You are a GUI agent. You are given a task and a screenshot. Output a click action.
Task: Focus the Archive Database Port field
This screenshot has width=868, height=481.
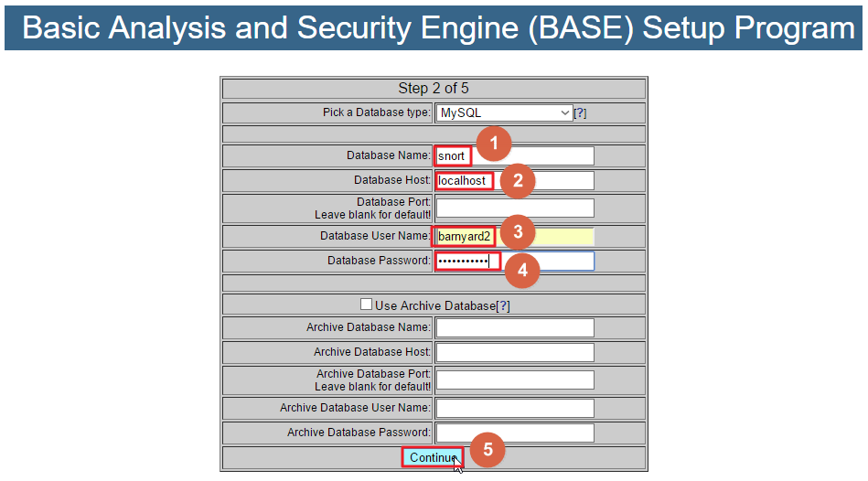click(x=515, y=380)
